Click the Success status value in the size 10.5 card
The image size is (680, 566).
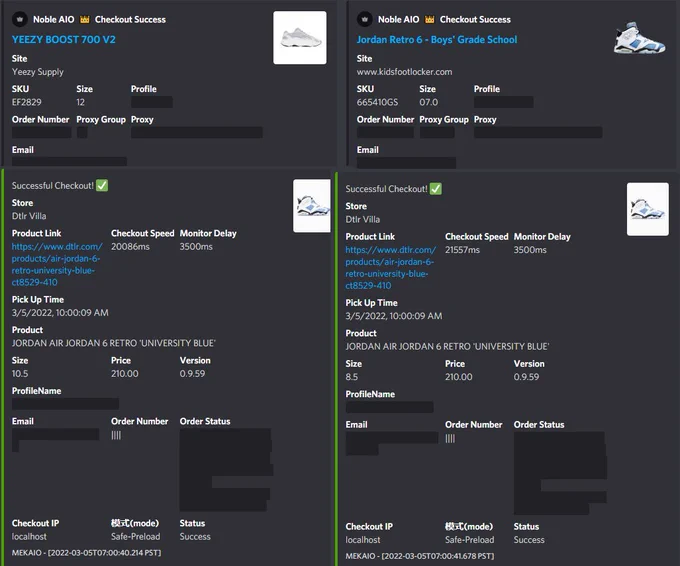195,537
